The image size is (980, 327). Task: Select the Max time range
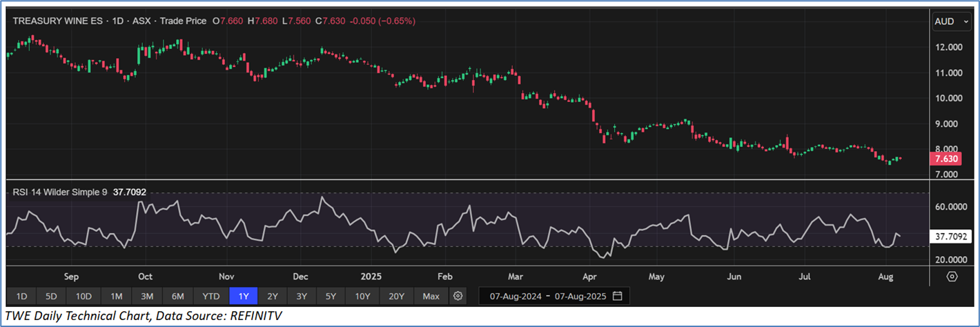[x=431, y=297]
